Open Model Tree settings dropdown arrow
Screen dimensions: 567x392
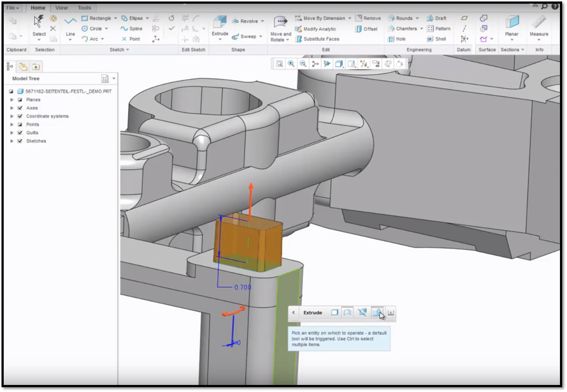click(114, 79)
